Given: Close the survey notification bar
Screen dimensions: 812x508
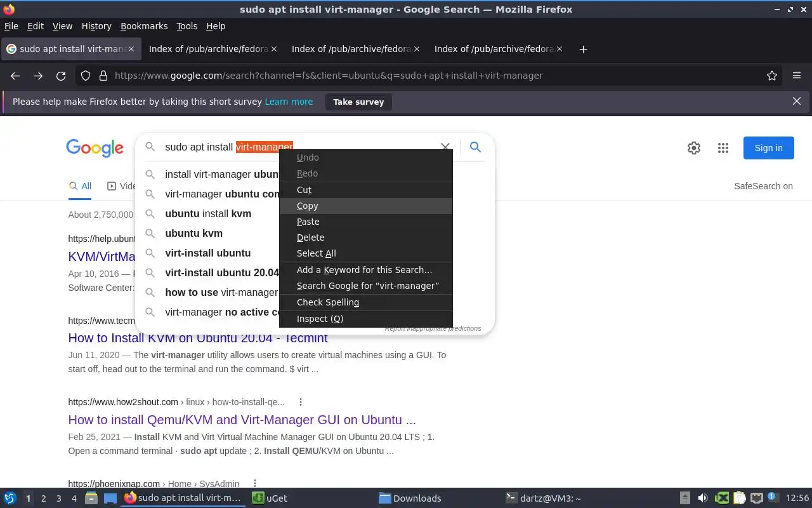Looking at the screenshot, I should coord(797,101).
